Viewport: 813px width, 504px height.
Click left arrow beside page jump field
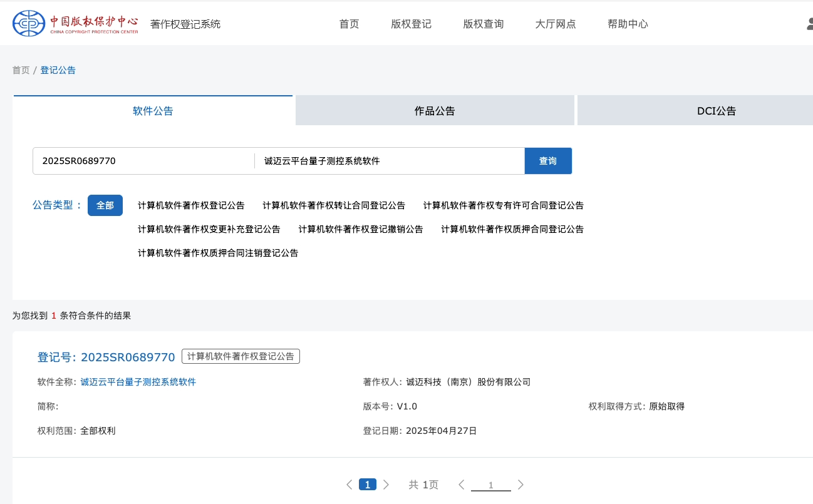click(462, 485)
